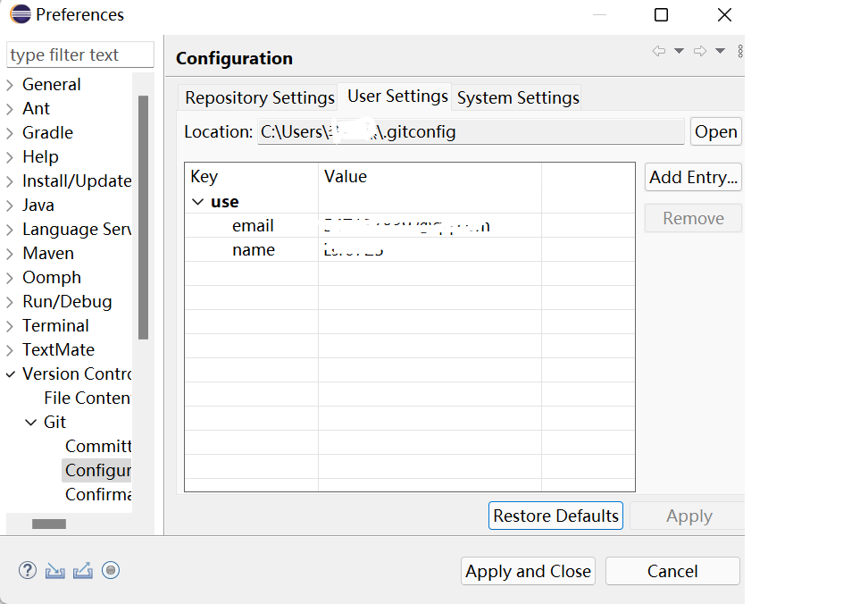
Task: Select the Git tree item label
Action: [x=54, y=422]
